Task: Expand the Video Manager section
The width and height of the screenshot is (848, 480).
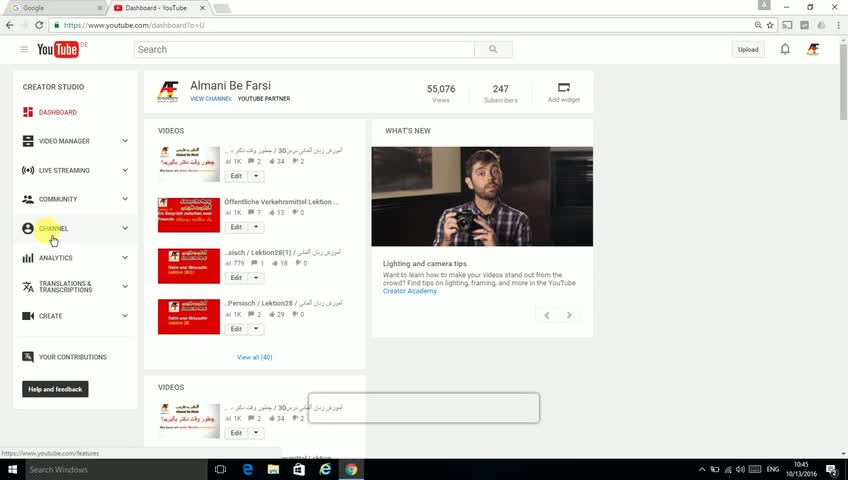Action: click(125, 141)
